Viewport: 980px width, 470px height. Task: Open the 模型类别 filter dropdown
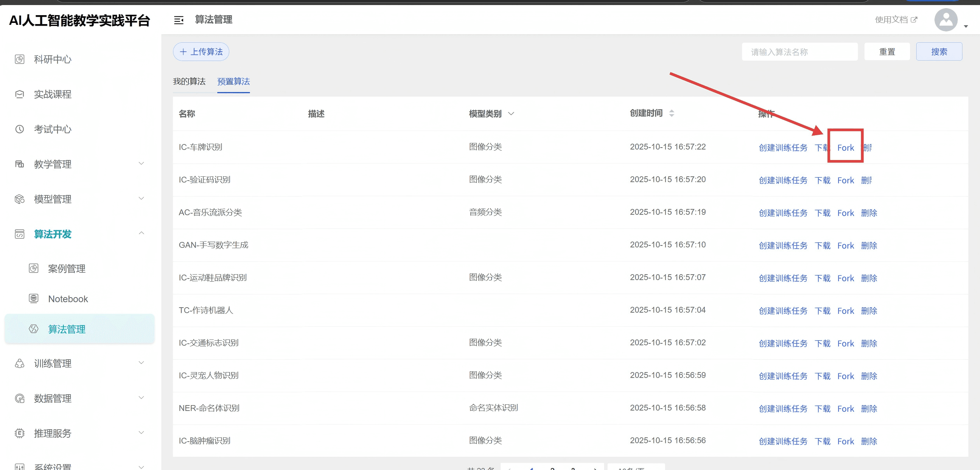[x=511, y=113]
